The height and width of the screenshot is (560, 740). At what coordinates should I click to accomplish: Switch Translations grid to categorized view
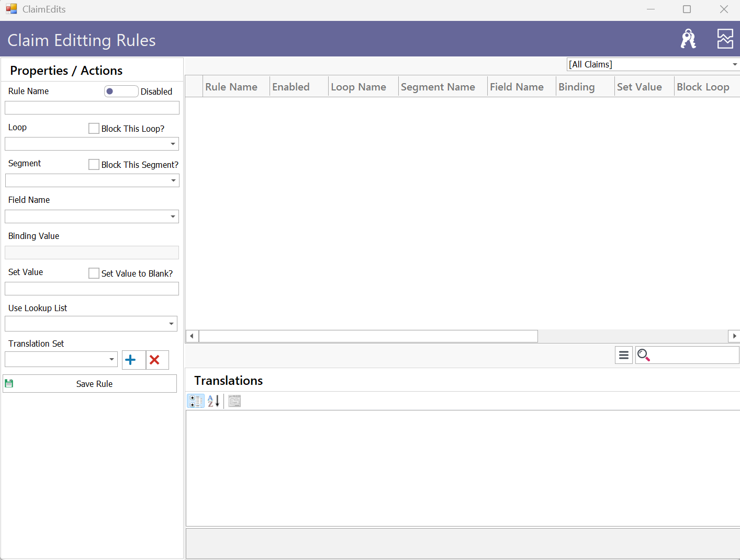pyautogui.click(x=196, y=401)
